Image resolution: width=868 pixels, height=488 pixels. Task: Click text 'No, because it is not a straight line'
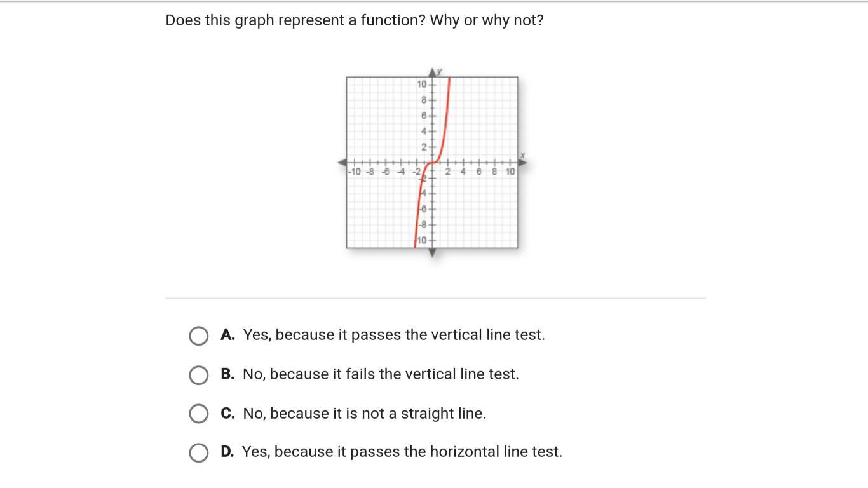364,414
